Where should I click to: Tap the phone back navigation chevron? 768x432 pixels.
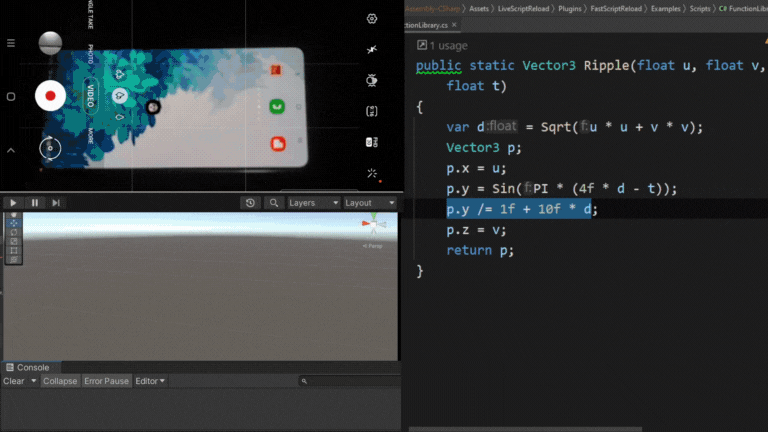tap(11, 150)
